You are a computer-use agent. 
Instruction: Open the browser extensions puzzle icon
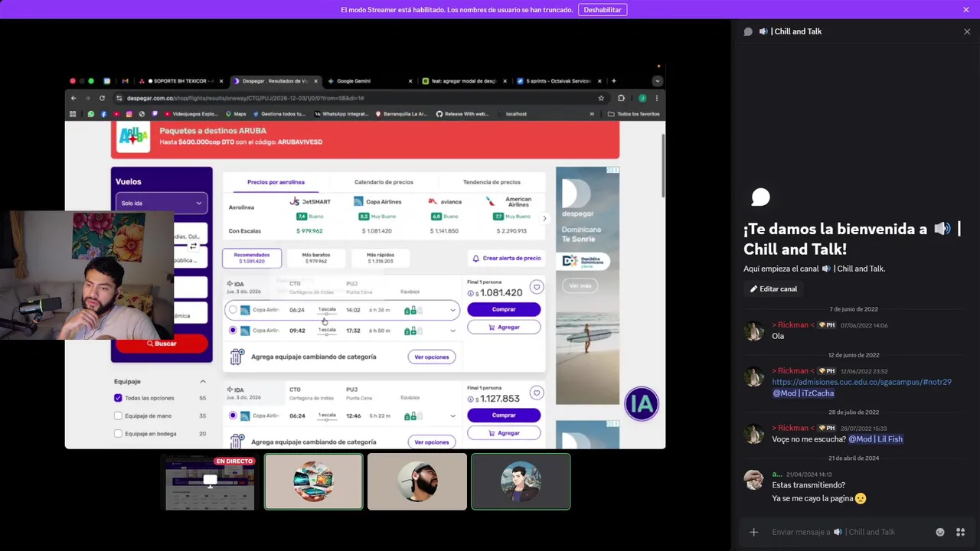click(x=621, y=98)
